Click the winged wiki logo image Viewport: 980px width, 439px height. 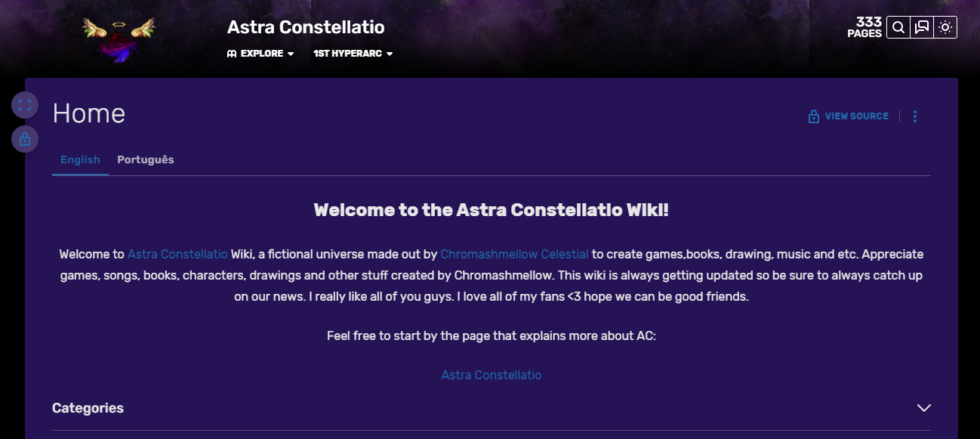click(x=119, y=38)
